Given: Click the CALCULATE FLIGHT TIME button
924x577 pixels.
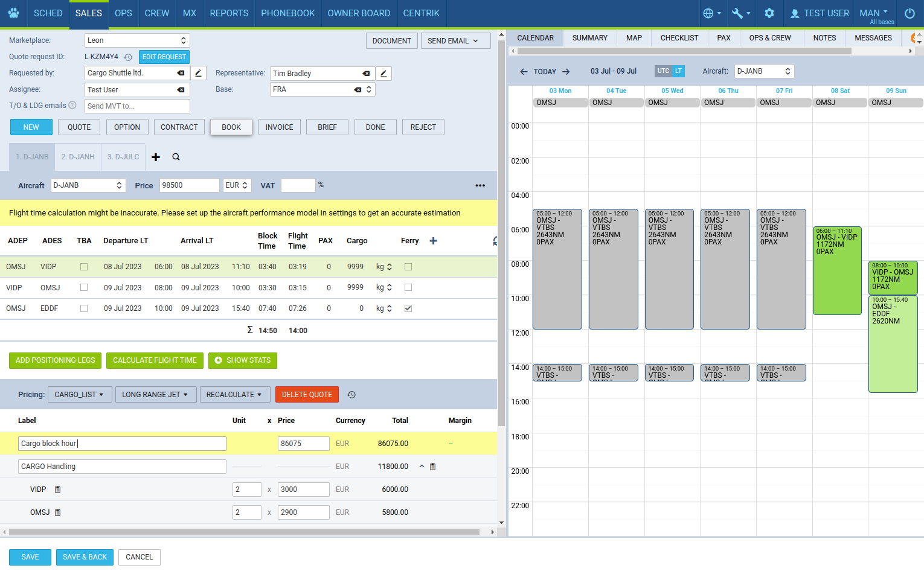Looking at the screenshot, I should pyautogui.click(x=155, y=360).
